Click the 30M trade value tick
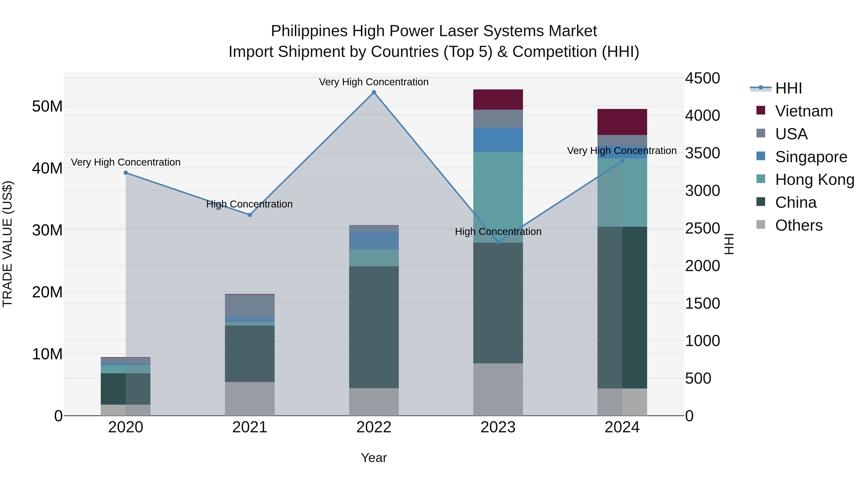868x488 pixels. coord(47,230)
